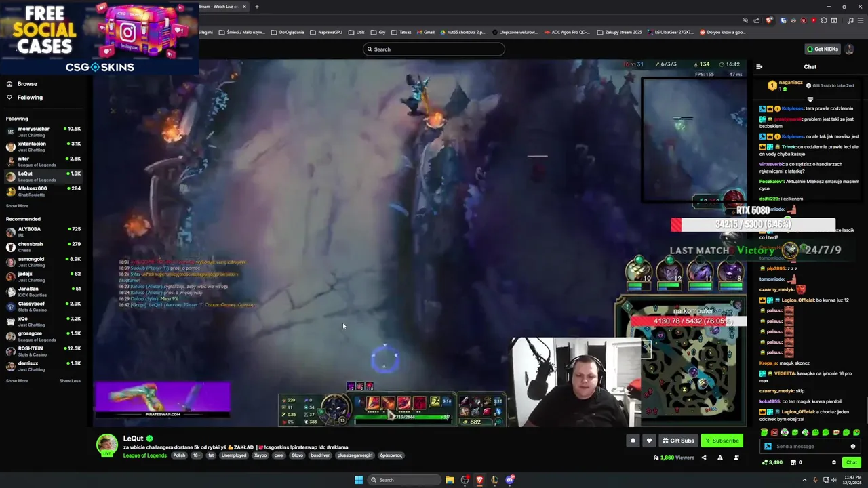Click the Get KICKs button

click(x=822, y=49)
